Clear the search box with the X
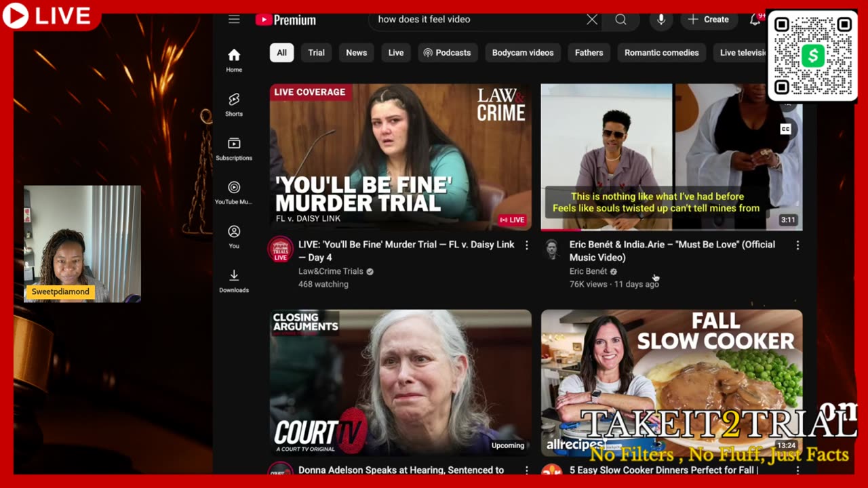Image resolution: width=868 pixels, height=488 pixels. pos(592,20)
